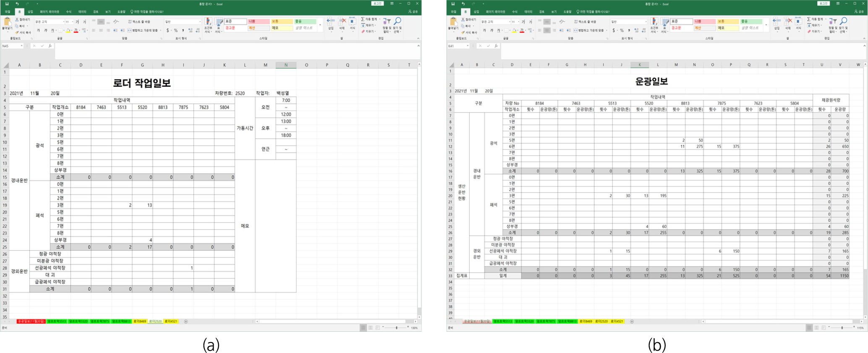This screenshot has height=353, width=868.
Task: Expand the Name Box dropdown showing N45
Action: (x=22, y=46)
